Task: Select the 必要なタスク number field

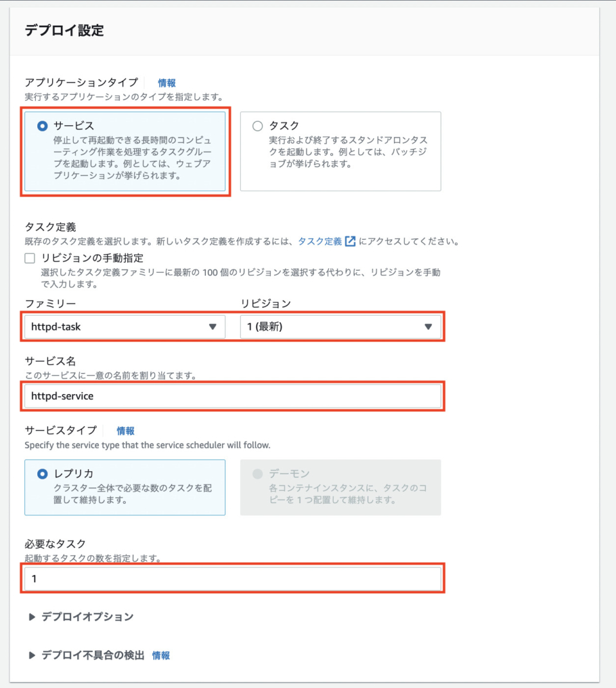Action: (x=235, y=579)
